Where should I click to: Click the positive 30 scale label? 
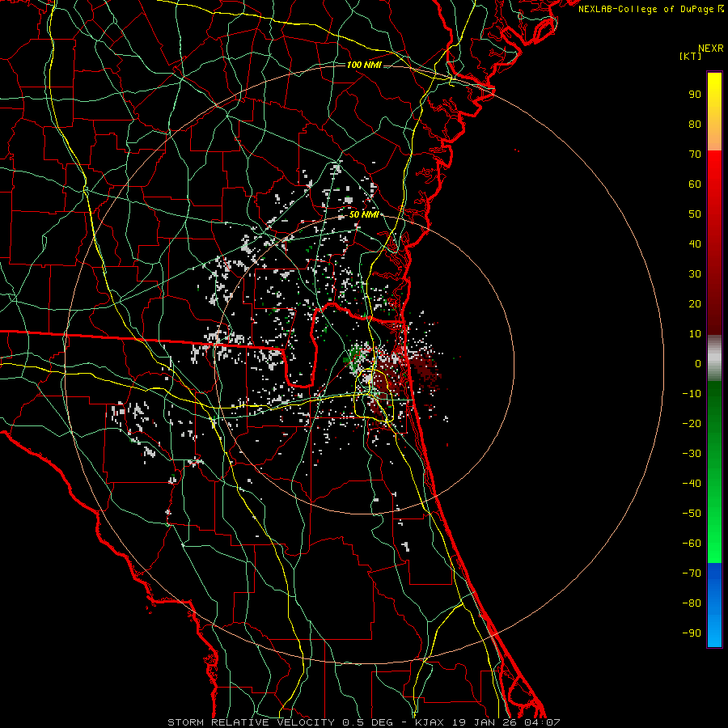point(695,274)
